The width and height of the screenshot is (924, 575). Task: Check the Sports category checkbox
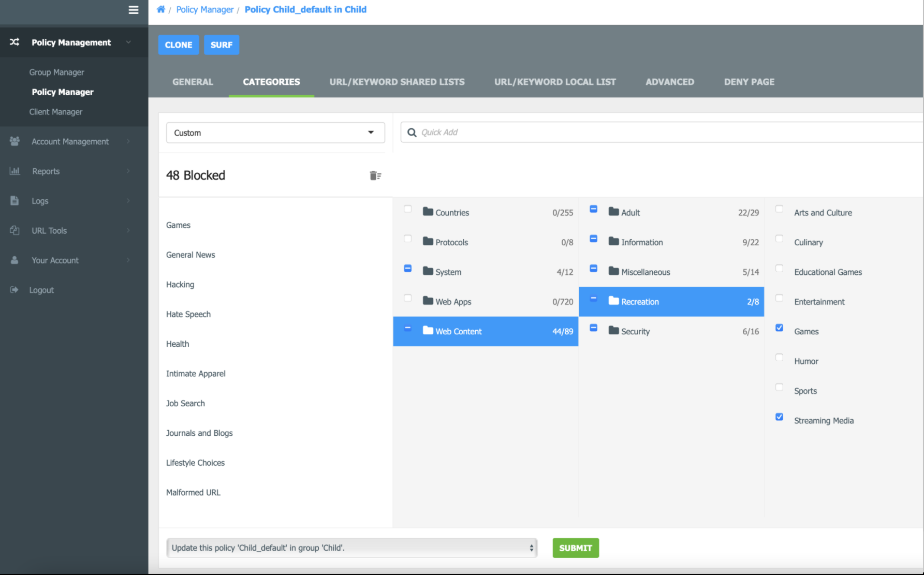pos(779,387)
